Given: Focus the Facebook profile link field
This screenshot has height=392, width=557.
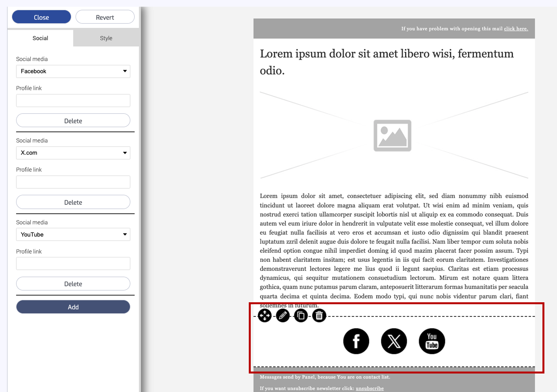Looking at the screenshot, I should click(x=73, y=100).
